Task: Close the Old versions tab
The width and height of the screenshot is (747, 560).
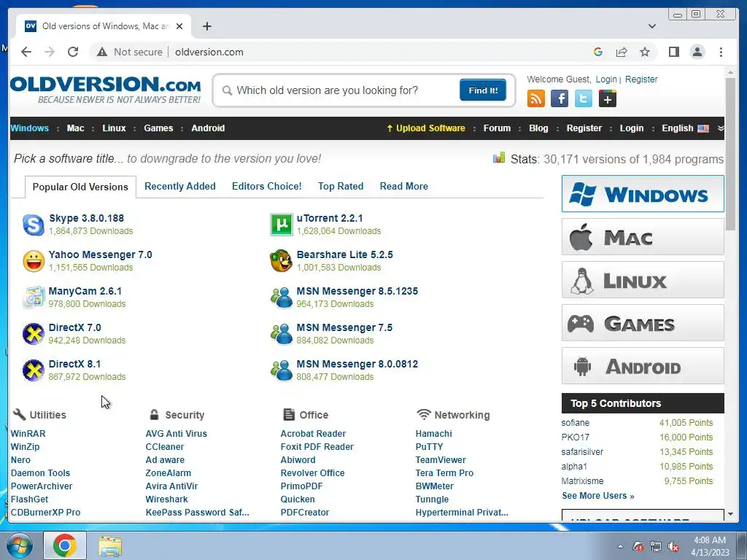Action: pyautogui.click(x=179, y=26)
